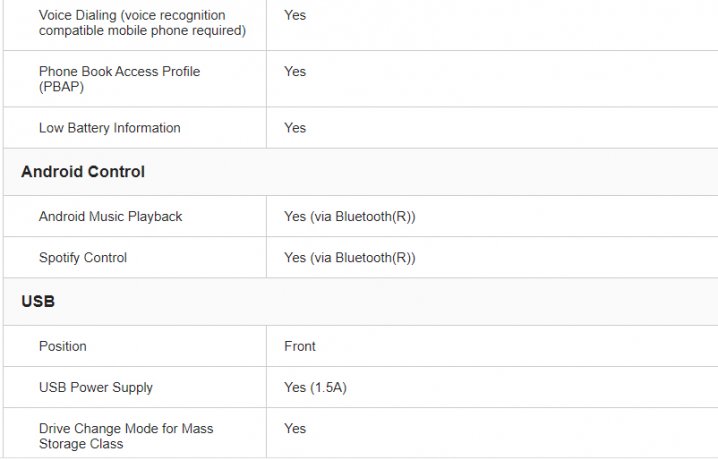The height and width of the screenshot is (460, 718).
Task: Click the voice recognition compatible phone note
Action: [x=142, y=31]
